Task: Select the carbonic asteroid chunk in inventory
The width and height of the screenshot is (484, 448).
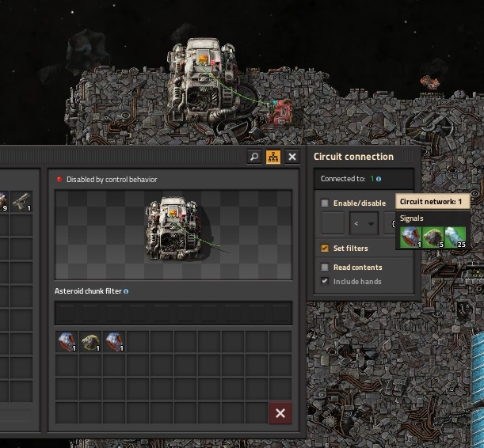Action: (90, 342)
